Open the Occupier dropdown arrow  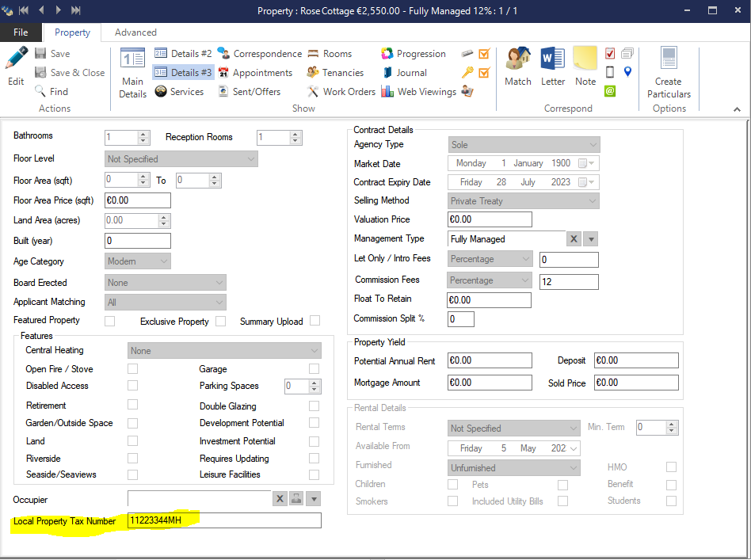(315, 499)
